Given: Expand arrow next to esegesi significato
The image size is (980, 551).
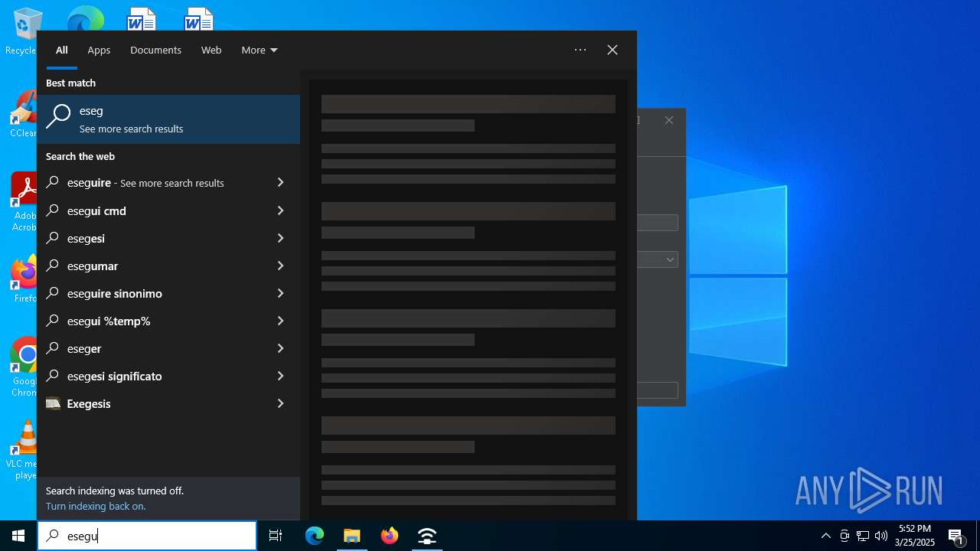Looking at the screenshot, I should (280, 376).
